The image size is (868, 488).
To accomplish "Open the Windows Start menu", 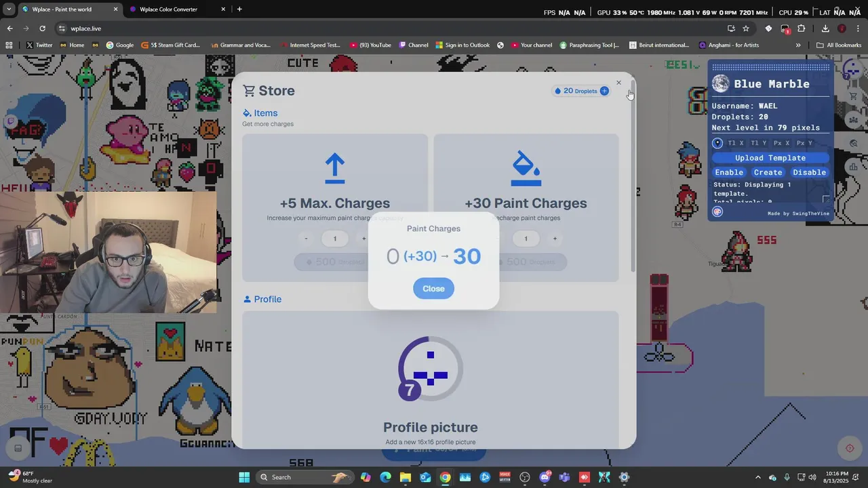I will [x=244, y=477].
